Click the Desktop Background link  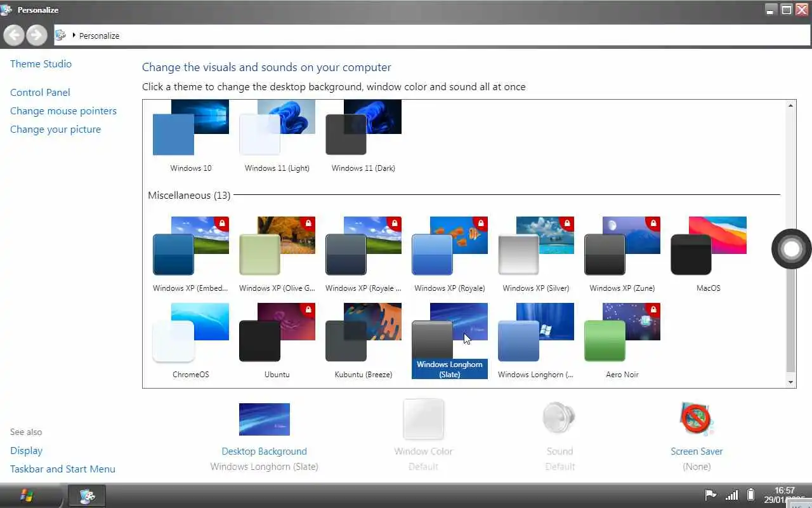coord(265,451)
